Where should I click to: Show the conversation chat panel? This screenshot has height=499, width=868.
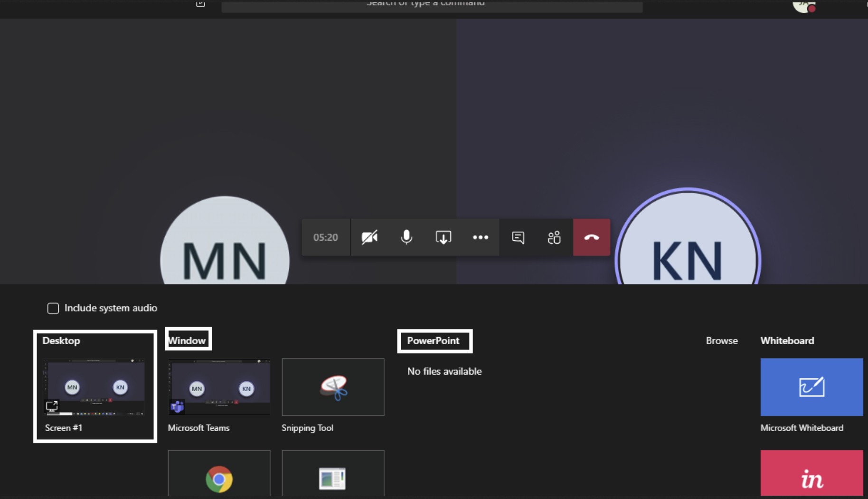pos(518,237)
